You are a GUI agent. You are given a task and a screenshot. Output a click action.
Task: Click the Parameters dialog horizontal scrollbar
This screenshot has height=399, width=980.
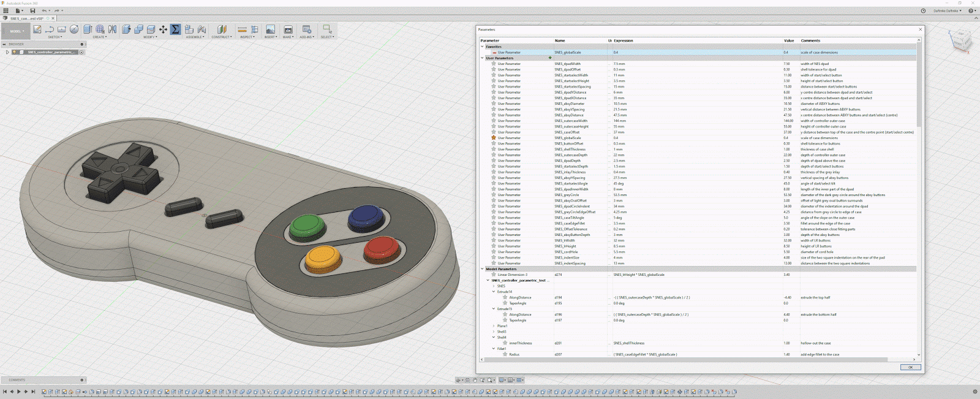tap(683, 359)
